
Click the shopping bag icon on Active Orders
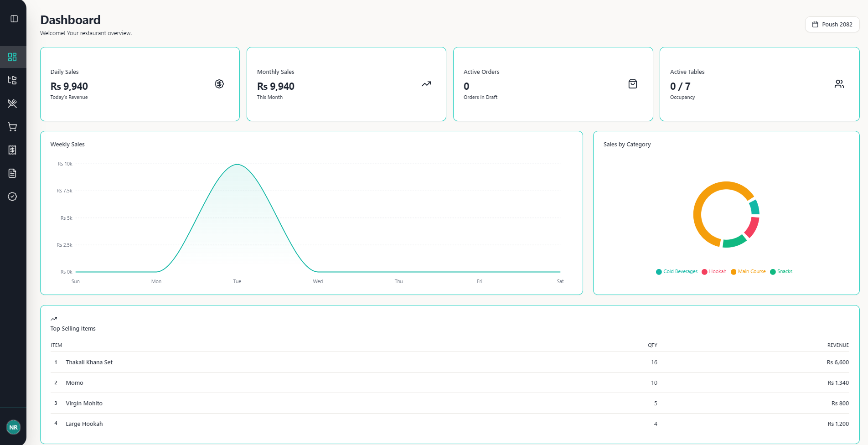[x=632, y=84]
